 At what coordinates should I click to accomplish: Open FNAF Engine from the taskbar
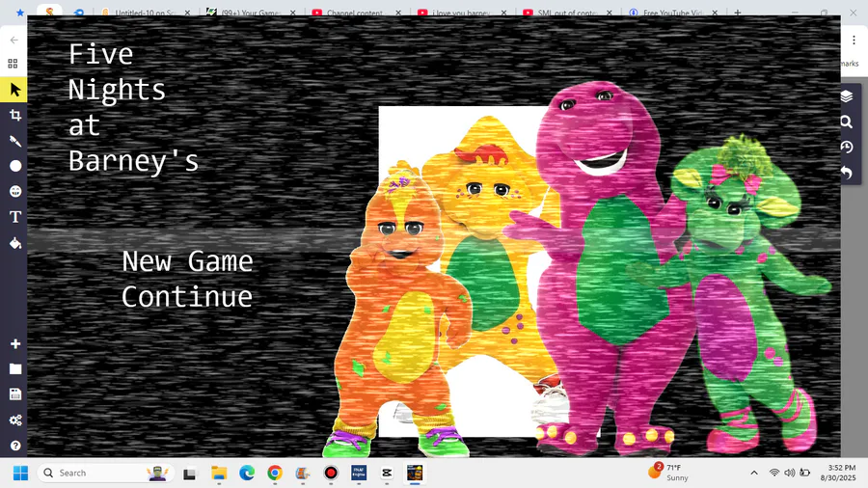point(359,474)
